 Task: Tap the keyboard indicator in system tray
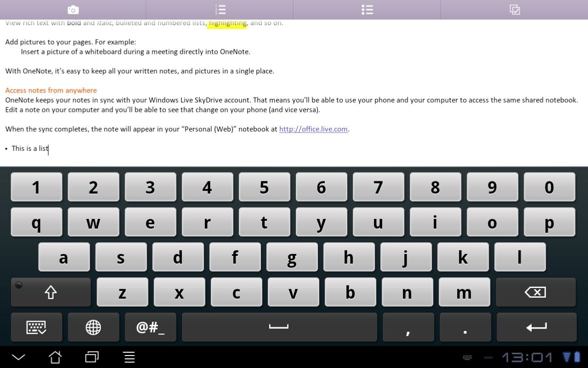point(467,357)
